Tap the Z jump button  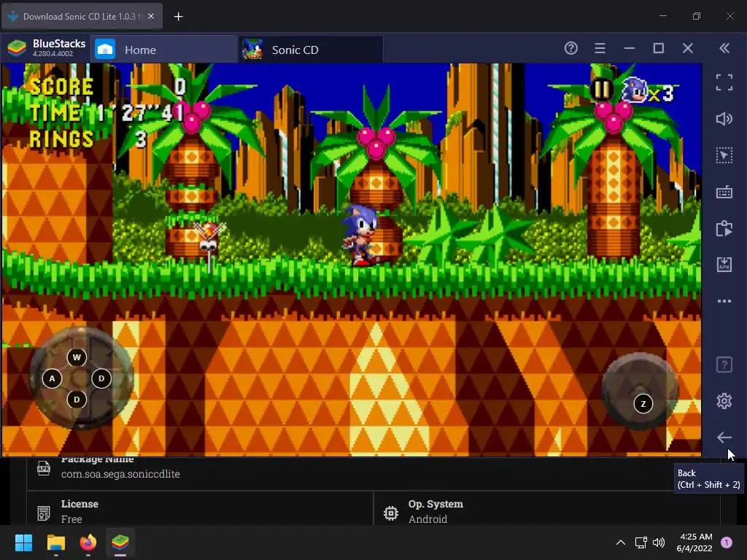pos(643,404)
